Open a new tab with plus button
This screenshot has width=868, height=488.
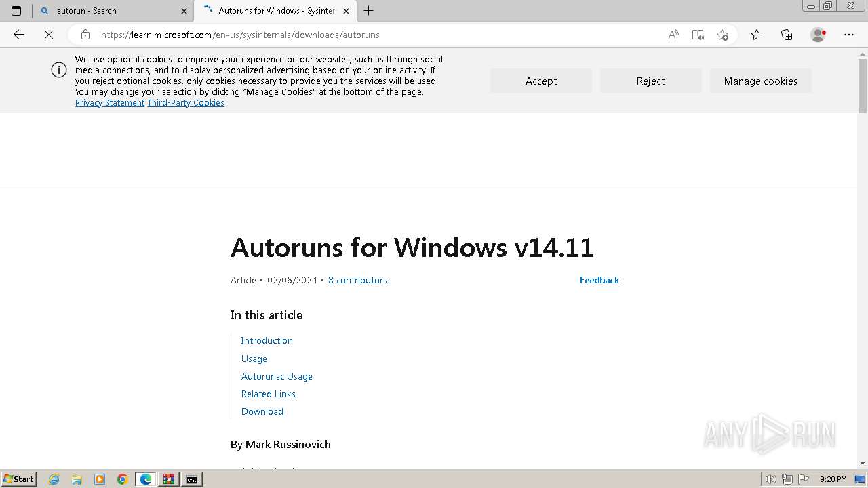click(x=368, y=11)
